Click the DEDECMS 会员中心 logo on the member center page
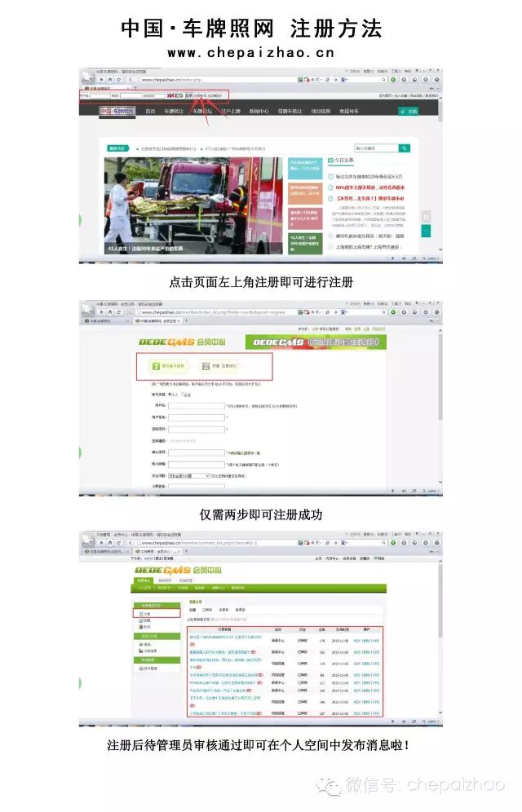Image resolution: width=522 pixels, height=812 pixels. (178, 570)
